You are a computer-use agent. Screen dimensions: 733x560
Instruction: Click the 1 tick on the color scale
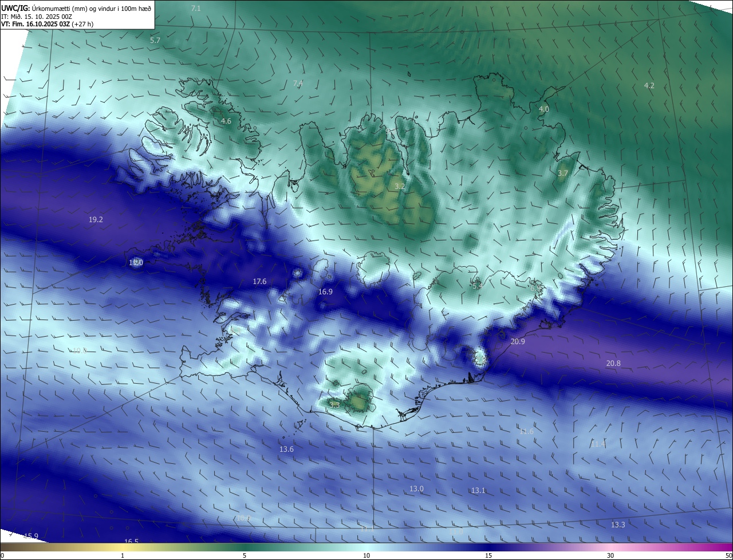123,555
